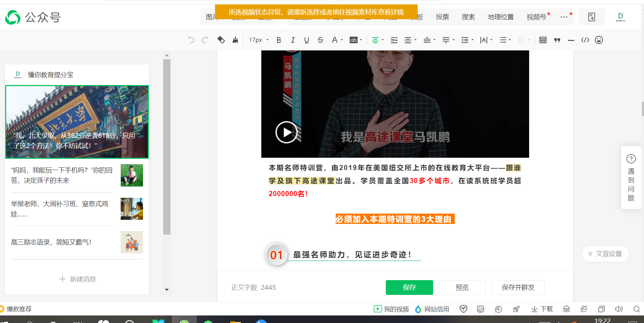The height and width of the screenshot is (323, 644).
Task: Open the 下载 downloads manager
Action: coord(542,309)
